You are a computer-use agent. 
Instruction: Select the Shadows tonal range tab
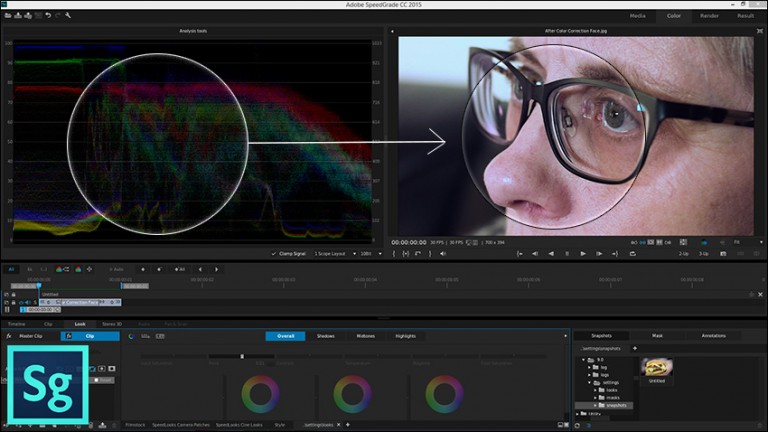coord(326,336)
